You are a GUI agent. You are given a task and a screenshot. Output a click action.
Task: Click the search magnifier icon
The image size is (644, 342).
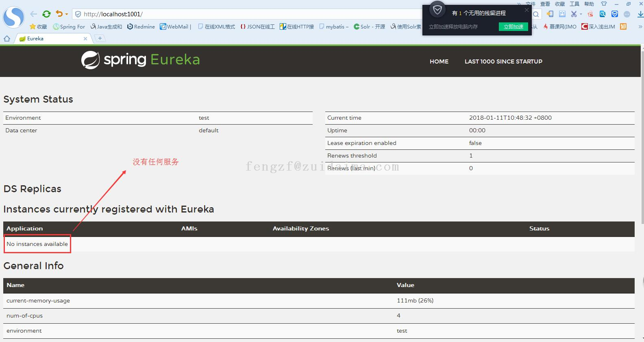pyautogui.click(x=536, y=14)
